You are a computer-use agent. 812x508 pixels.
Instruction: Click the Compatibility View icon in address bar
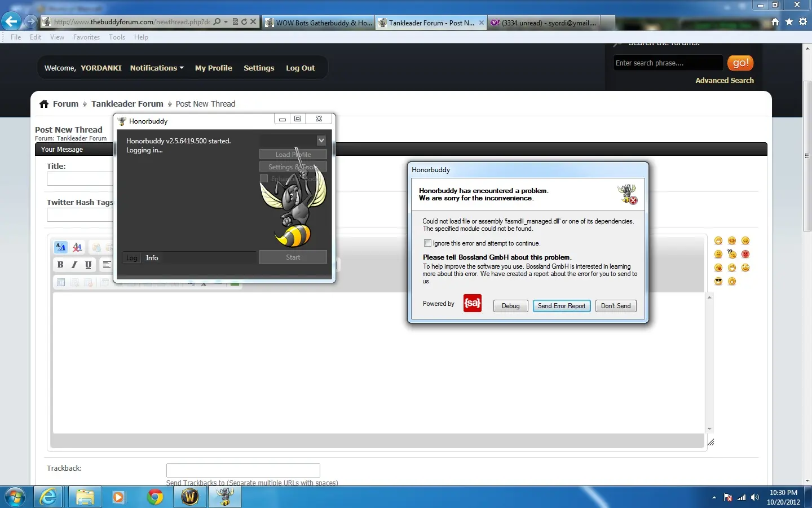pos(235,22)
